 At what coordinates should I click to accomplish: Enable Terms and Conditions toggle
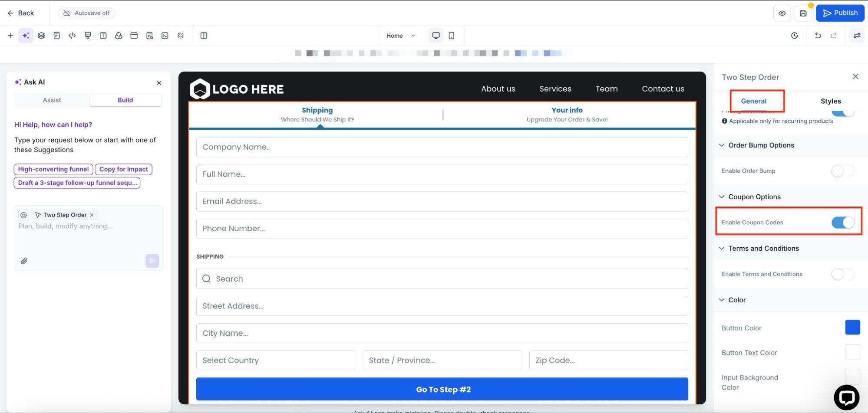pos(842,274)
